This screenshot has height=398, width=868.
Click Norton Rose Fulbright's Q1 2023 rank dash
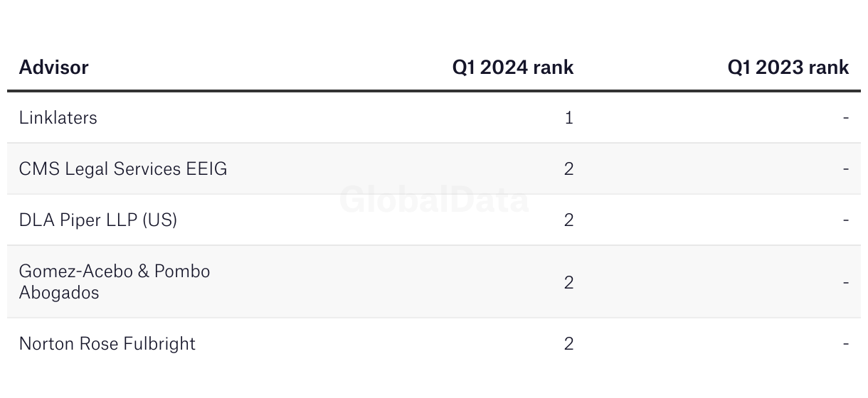coord(846,343)
